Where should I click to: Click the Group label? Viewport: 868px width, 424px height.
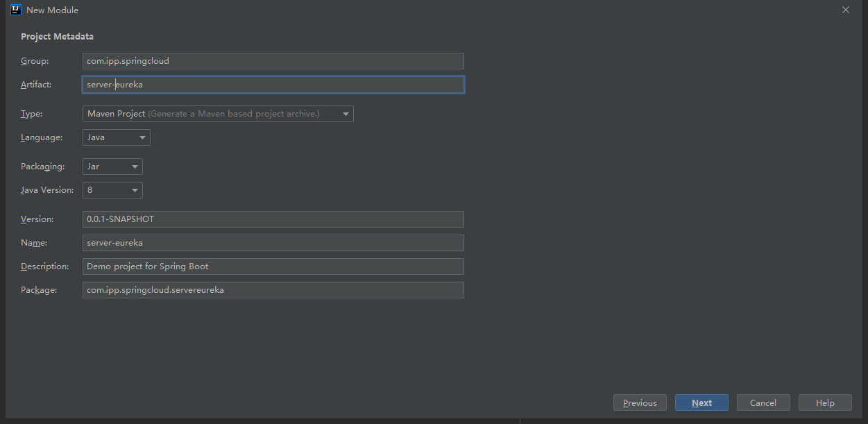(35, 61)
